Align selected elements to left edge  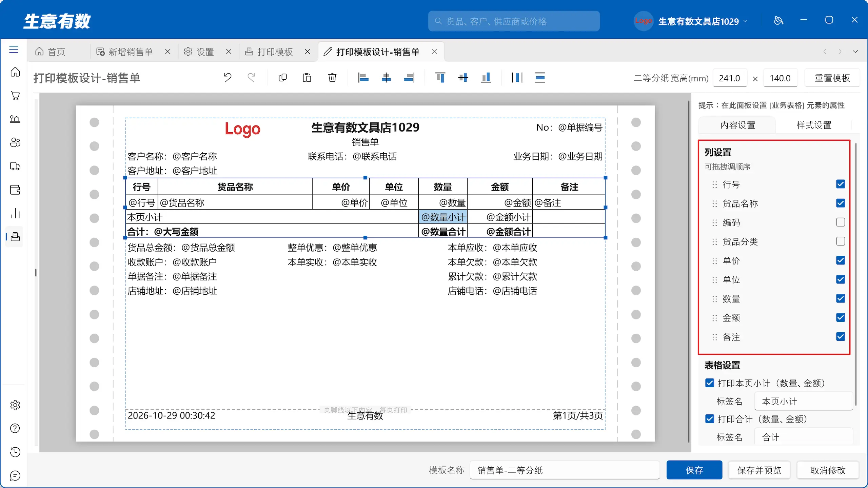pyautogui.click(x=363, y=78)
